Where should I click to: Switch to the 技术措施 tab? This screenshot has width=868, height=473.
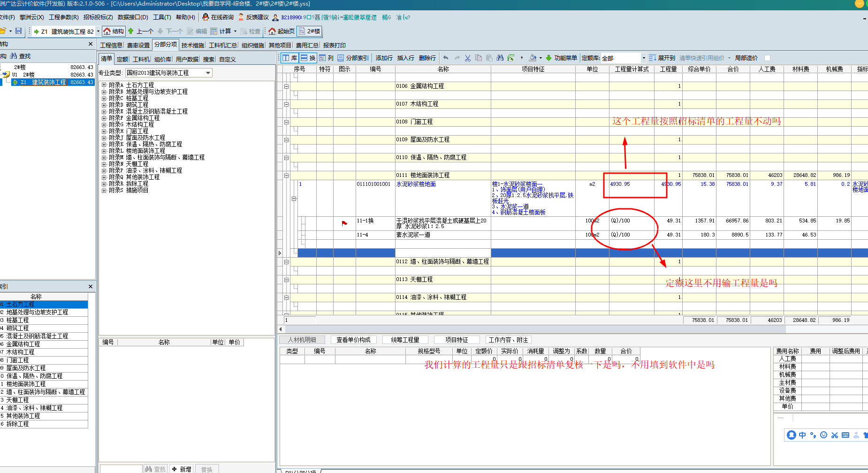(193, 46)
